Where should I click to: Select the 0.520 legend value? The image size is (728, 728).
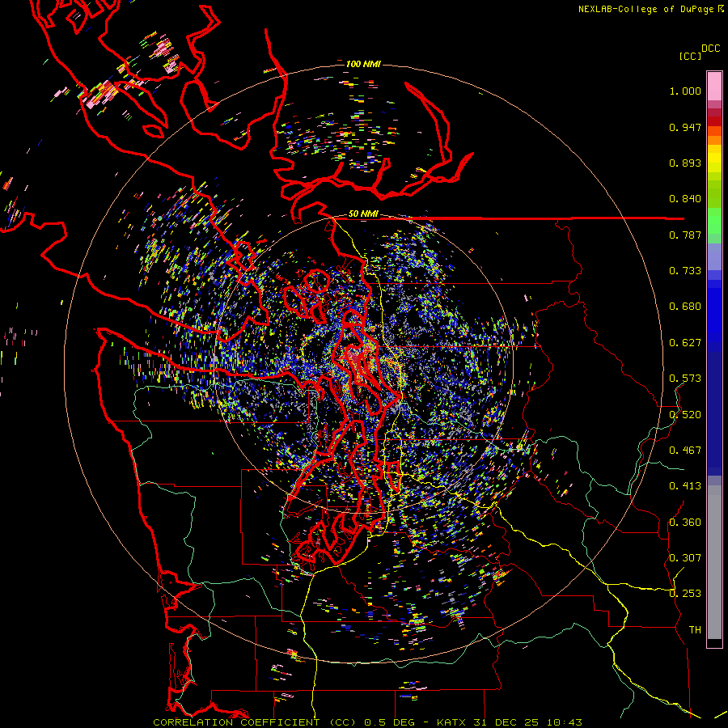coord(685,415)
